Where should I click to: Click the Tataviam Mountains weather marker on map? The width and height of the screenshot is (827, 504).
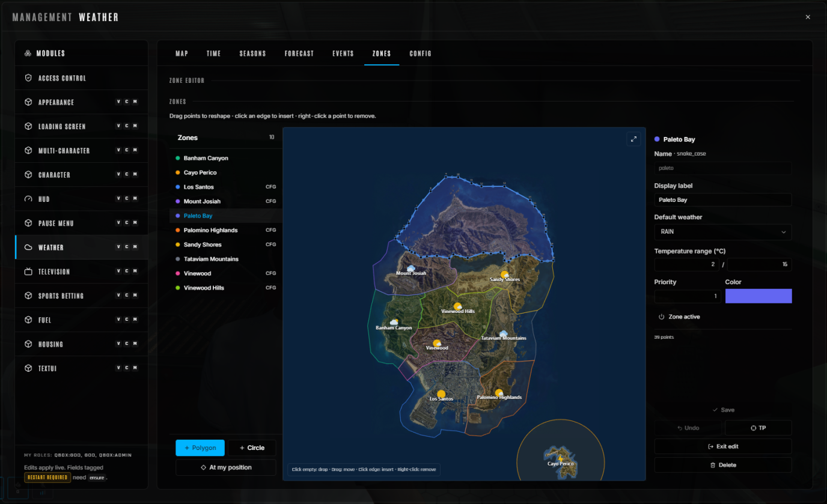[x=504, y=333]
